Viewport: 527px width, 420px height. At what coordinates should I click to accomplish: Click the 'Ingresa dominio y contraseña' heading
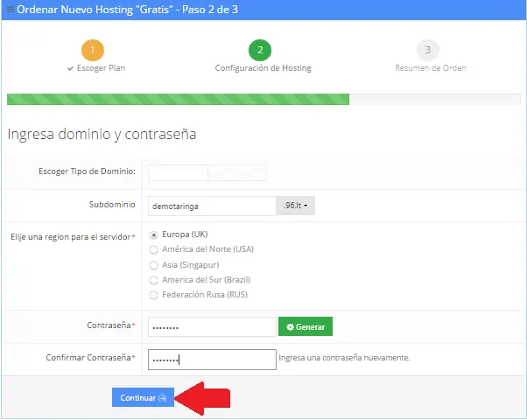(102, 135)
